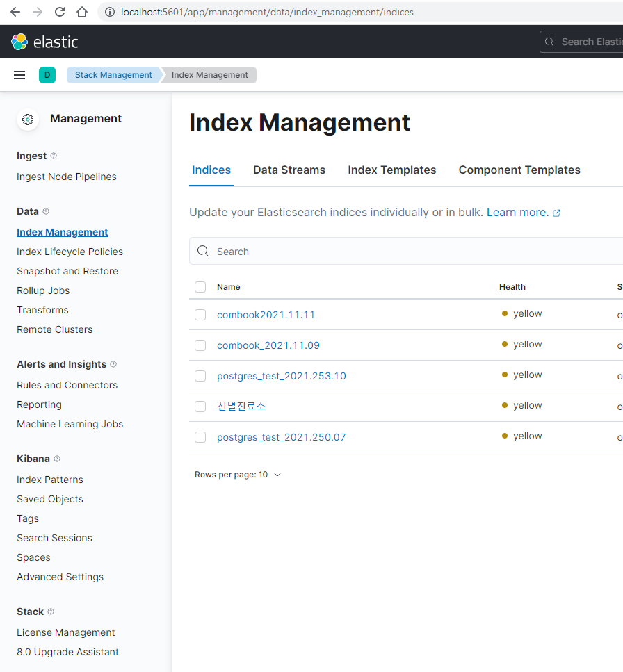Open the 선별진료소 index

coord(241,407)
